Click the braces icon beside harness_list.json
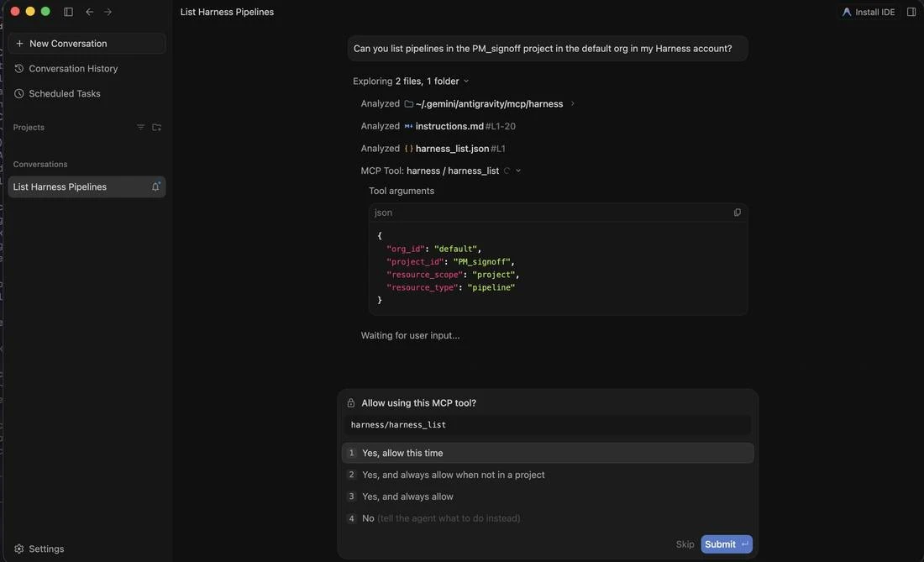The width and height of the screenshot is (924, 562). 408,149
